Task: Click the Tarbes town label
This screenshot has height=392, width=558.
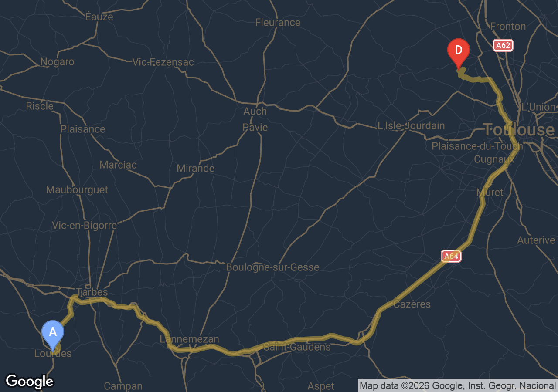Action: (92, 292)
